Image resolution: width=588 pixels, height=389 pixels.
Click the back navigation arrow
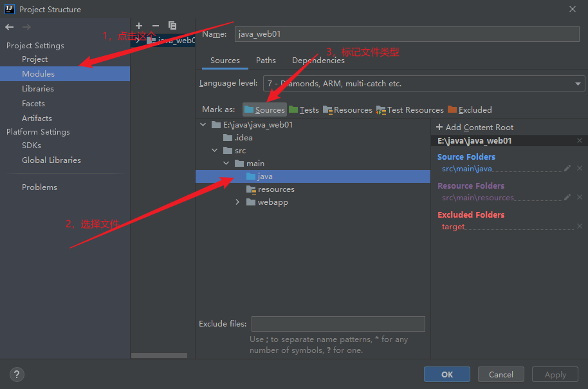point(10,27)
